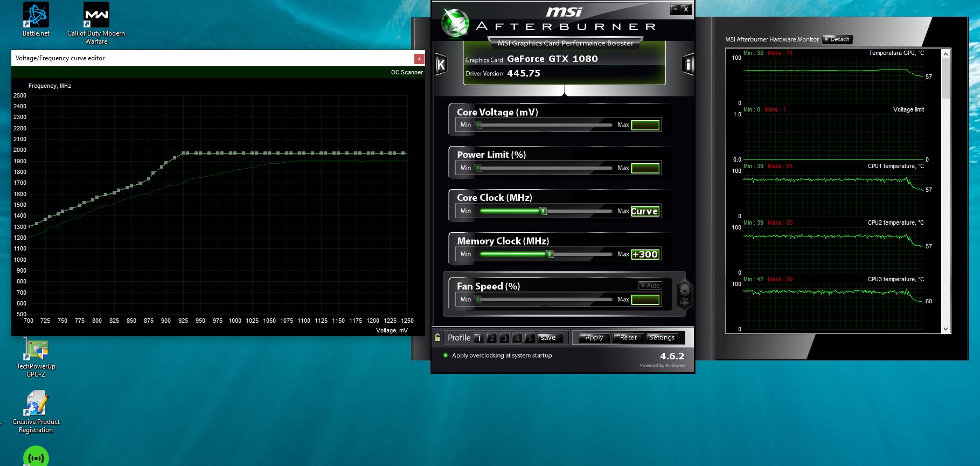Select profile slot 2
The width and height of the screenshot is (980, 466).
point(491,338)
